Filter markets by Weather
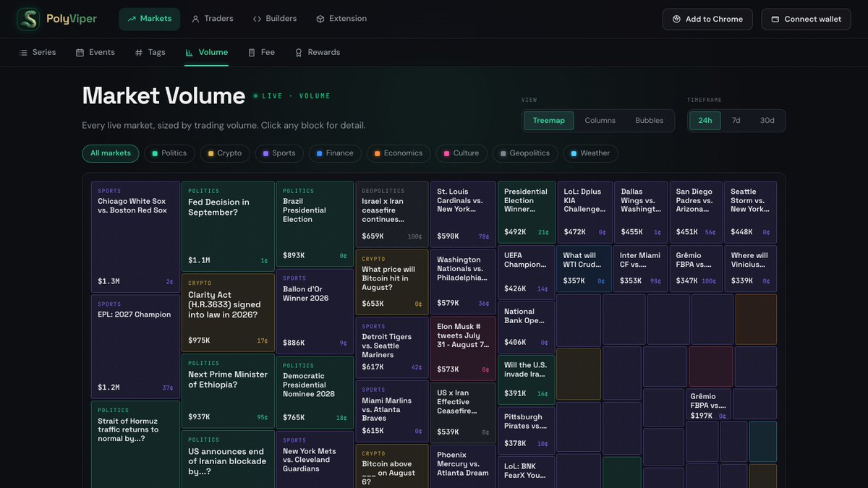This screenshot has width=868, height=488. pyautogui.click(x=590, y=153)
